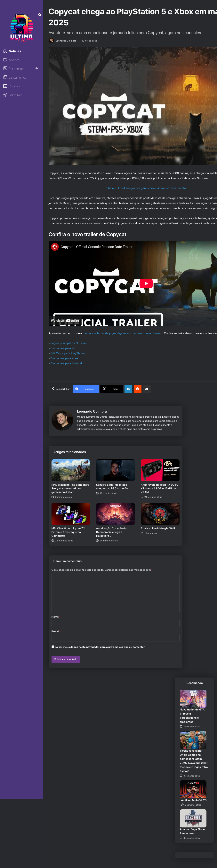
Task: Click the Análises sidebar icon
Action: click(x=5, y=60)
